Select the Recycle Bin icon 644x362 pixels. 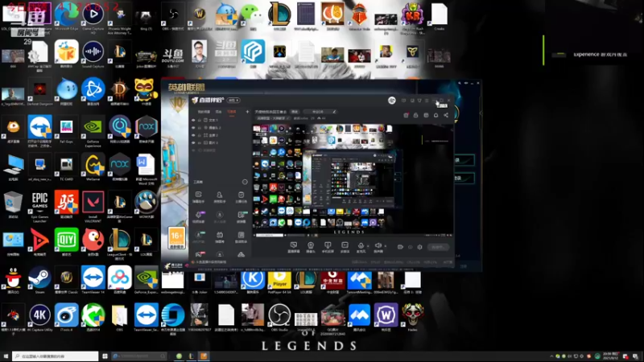pyautogui.click(x=13, y=203)
